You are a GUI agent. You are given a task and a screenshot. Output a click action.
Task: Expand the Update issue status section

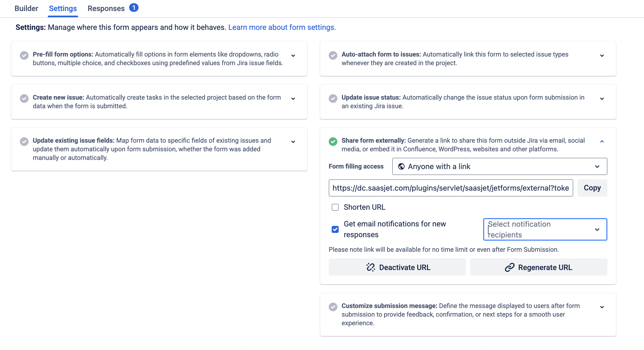click(602, 99)
